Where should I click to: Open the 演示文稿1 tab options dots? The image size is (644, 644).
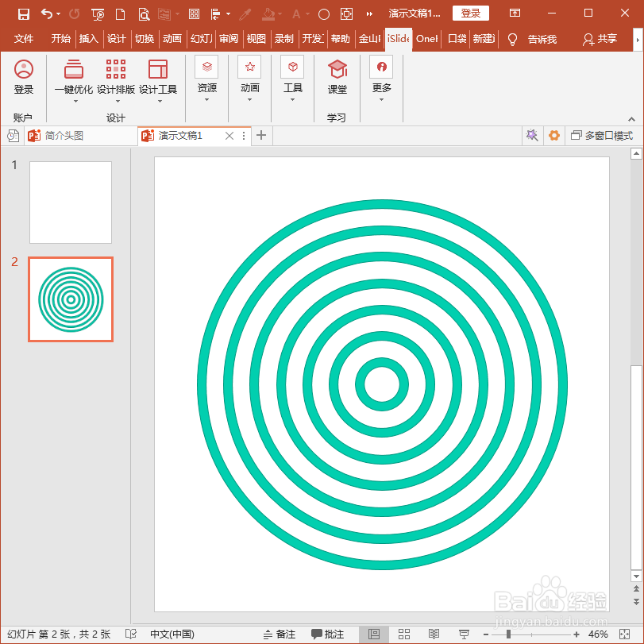[244, 136]
